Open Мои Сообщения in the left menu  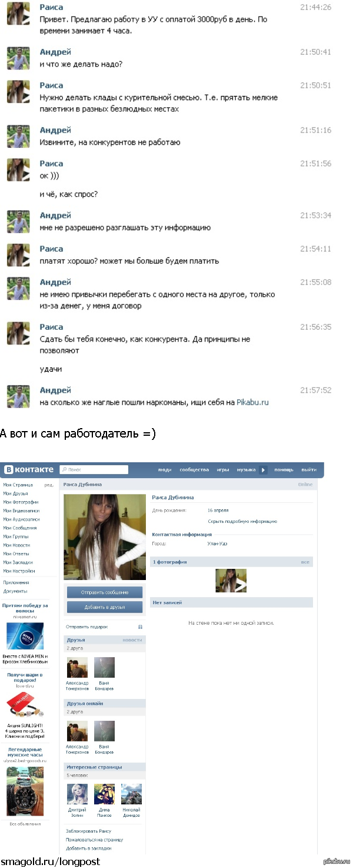click(x=20, y=528)
